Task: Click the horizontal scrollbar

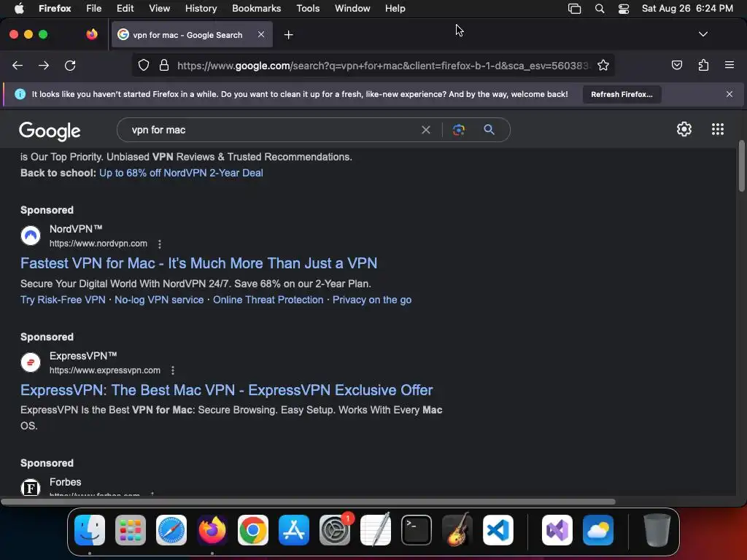Action: point(308,502)
